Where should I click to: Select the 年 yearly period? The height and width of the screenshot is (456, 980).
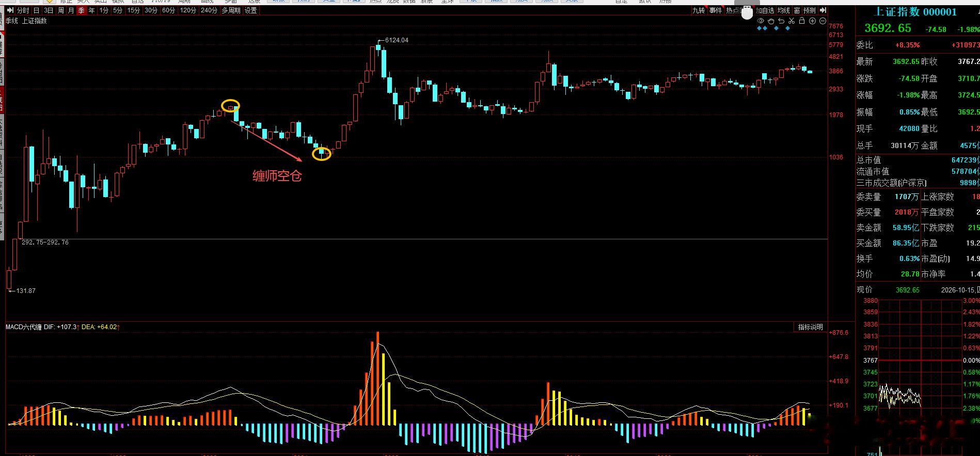coord(92,10)
